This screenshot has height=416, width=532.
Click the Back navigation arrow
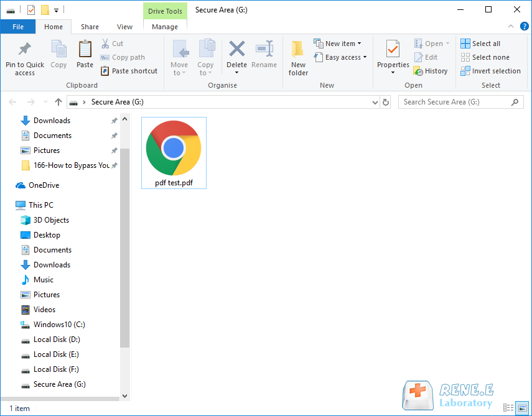coord(12,102)
